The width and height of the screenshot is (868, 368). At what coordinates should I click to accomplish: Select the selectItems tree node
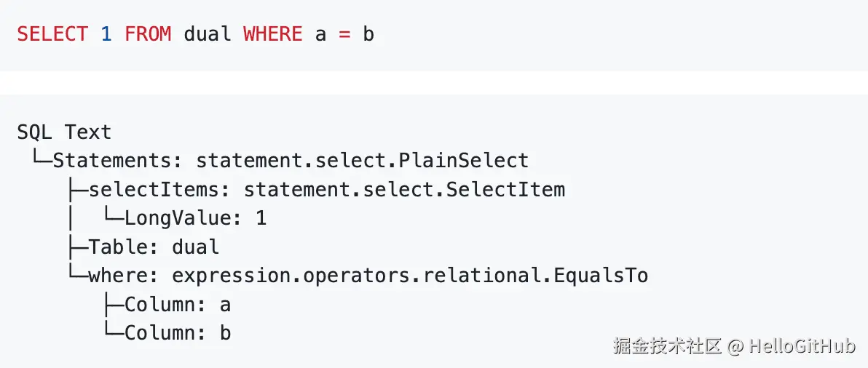tap(326, 190)
